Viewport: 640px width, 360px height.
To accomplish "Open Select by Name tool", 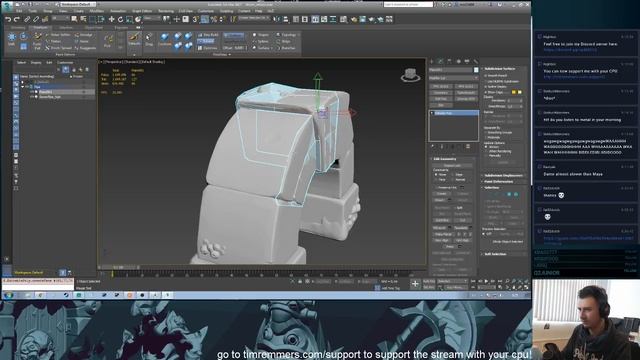I will coord(83,19).
